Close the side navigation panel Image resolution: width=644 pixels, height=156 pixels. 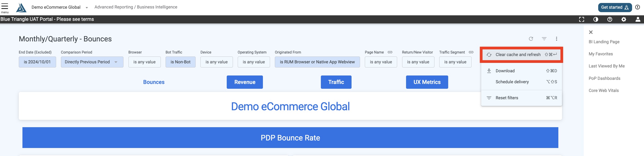click(591, 32)
